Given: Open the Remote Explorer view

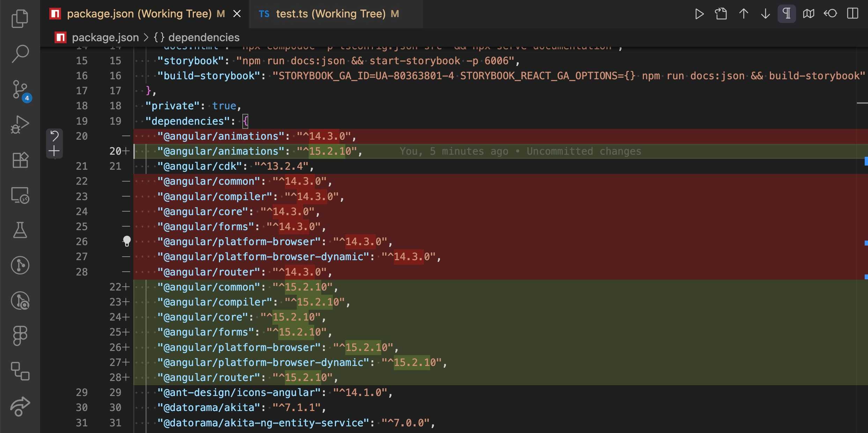Looking at the screenshot, I should point(20,195).
